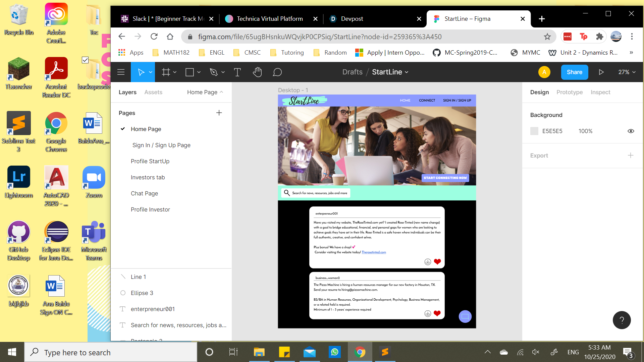Bookmark this page with star icon
The height and width of the screenshot is (362, 644).
click(547, 37)
